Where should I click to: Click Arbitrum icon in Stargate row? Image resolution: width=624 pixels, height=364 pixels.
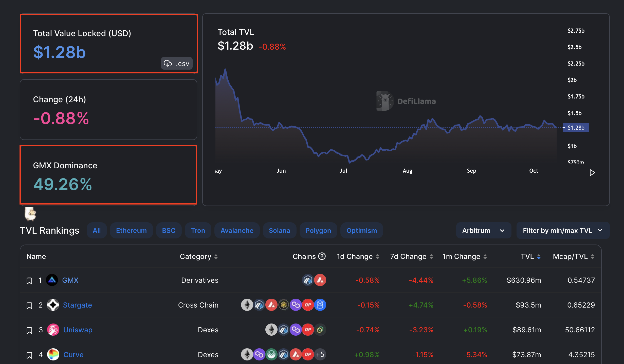click(259, 305)
